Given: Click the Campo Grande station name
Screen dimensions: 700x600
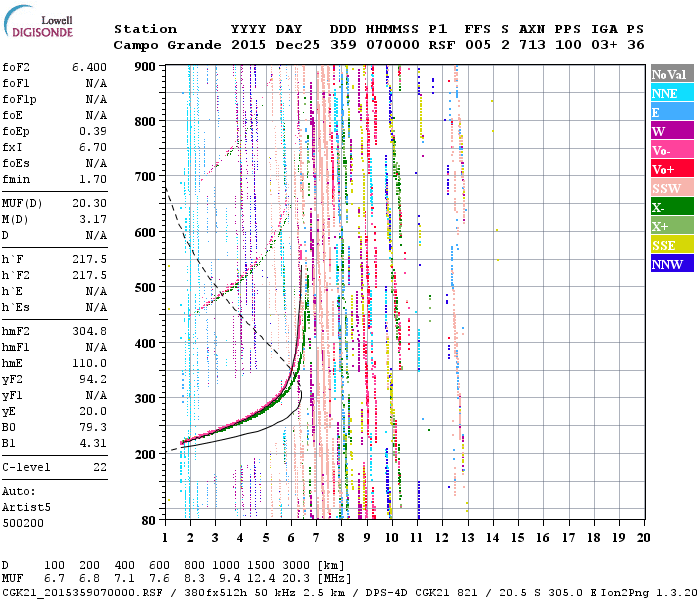Looking at the screenshot, I should coord(167,45).
